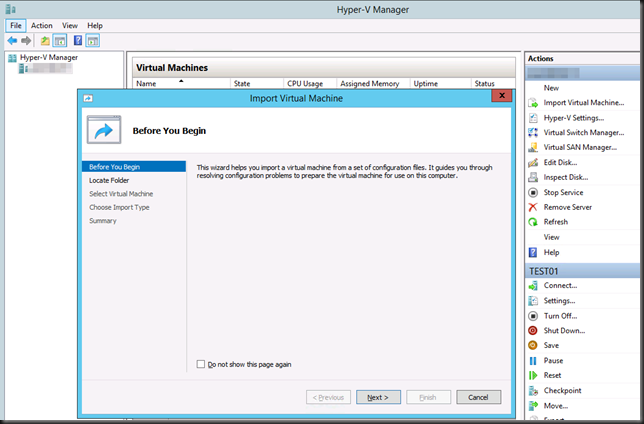Click Pause icon under TEST01

533,361
